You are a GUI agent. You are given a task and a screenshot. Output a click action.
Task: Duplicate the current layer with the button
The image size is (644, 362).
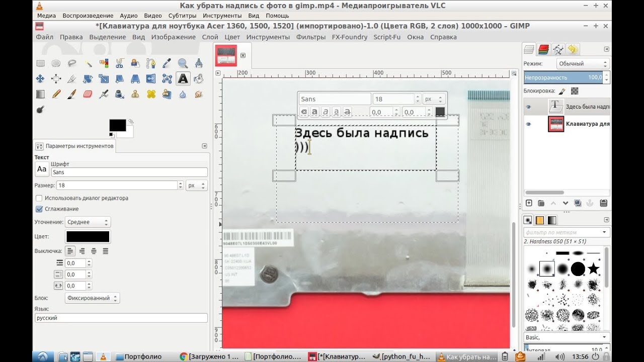coord(578,203)
